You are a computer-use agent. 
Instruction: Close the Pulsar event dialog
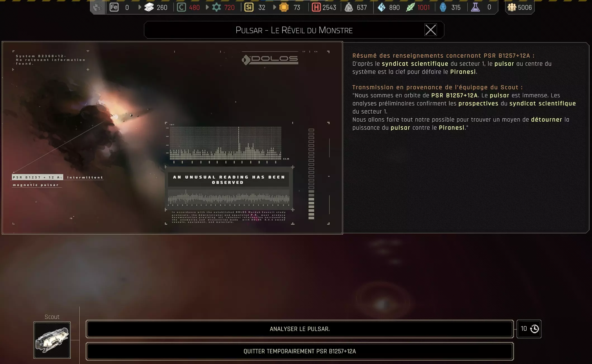click(430, 30)
